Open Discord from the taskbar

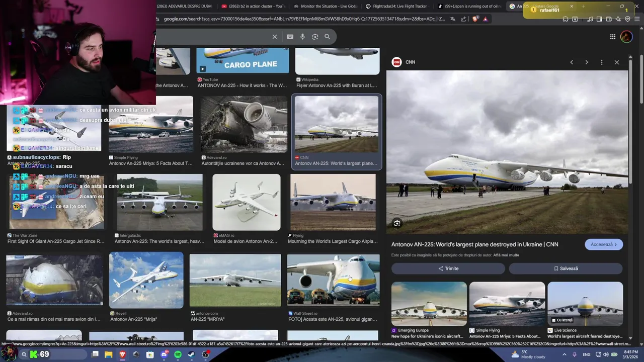click(164, 354)
